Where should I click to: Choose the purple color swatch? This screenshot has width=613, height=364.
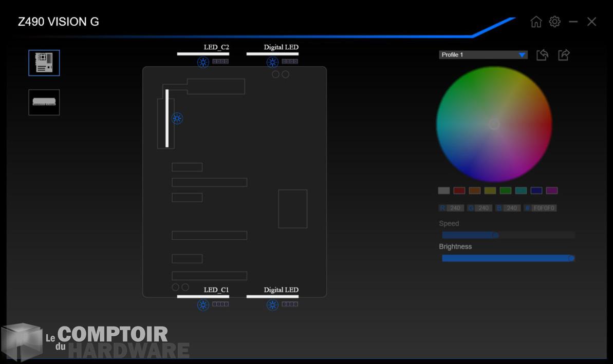[552, 190]
